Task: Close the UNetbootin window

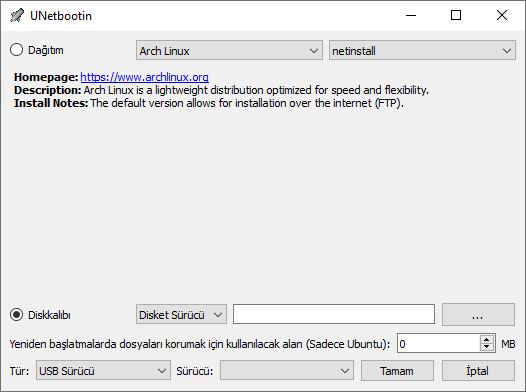Action: pos(502,15)
